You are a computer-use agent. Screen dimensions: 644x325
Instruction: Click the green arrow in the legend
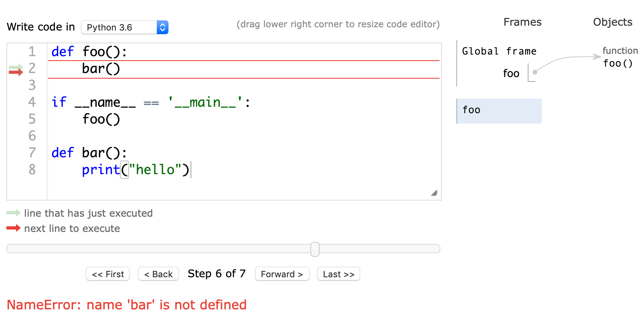[13, 213]
